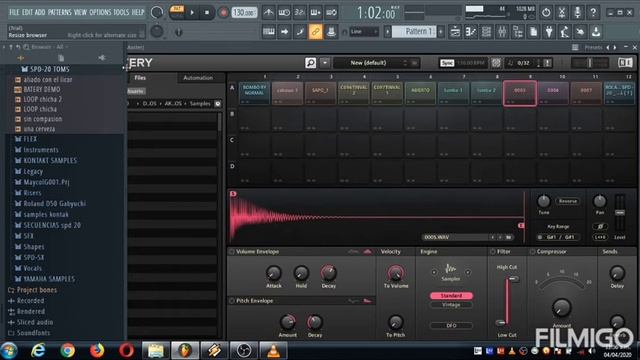Open the channel rack icon
The image size is (640, 360).
(x=486, y=31)
